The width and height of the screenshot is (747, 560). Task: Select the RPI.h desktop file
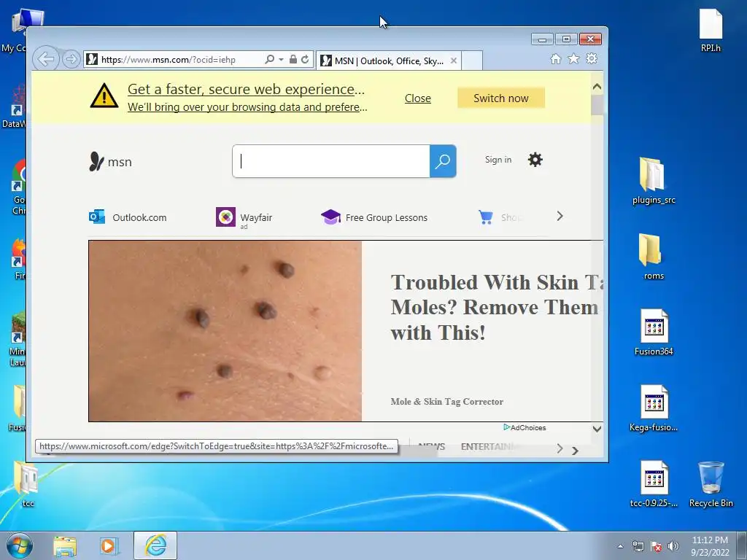(711, 31)
